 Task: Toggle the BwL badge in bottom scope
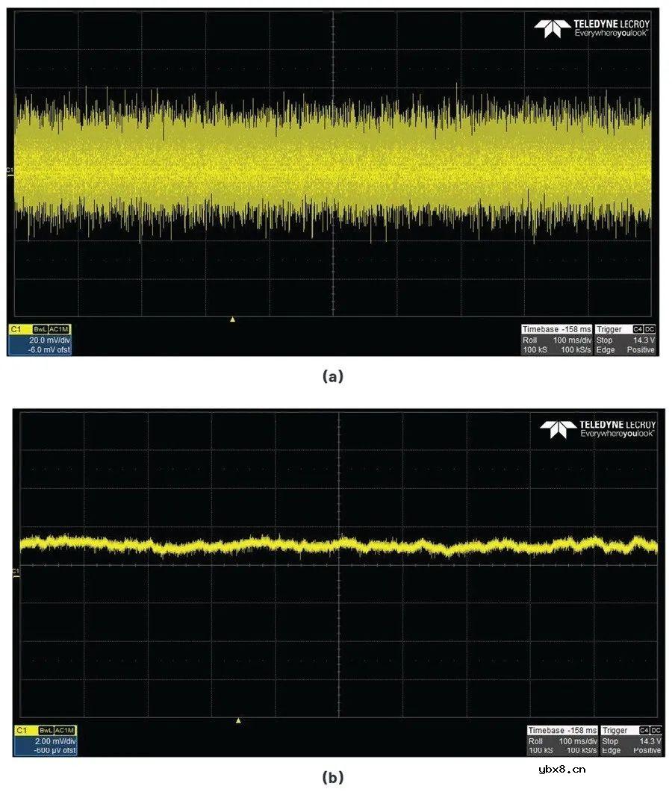tap(46, 730)
